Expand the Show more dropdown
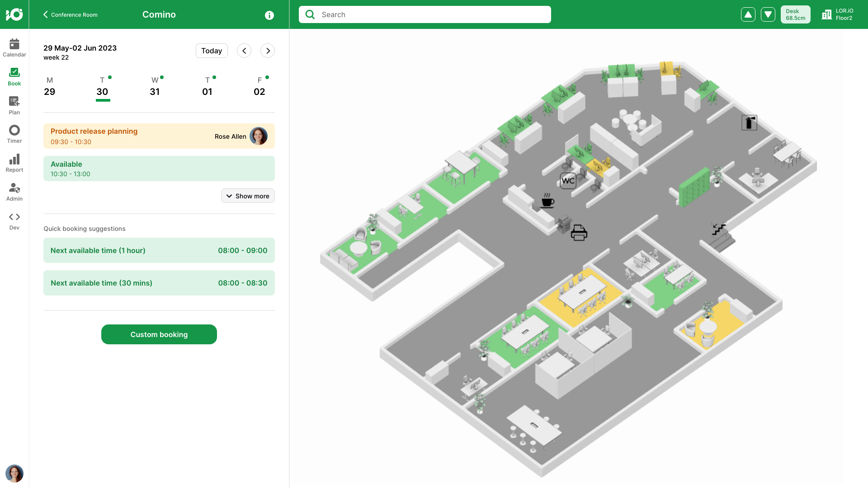 pyautogui.click(x=248, y=196)
